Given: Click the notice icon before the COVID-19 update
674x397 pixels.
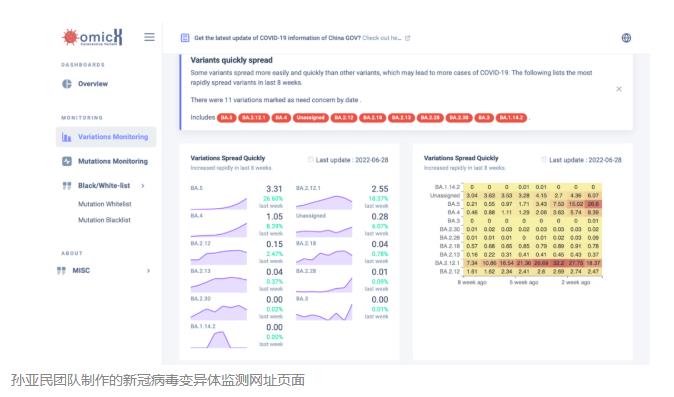Looking at the screenshot, I should (185, 38).
